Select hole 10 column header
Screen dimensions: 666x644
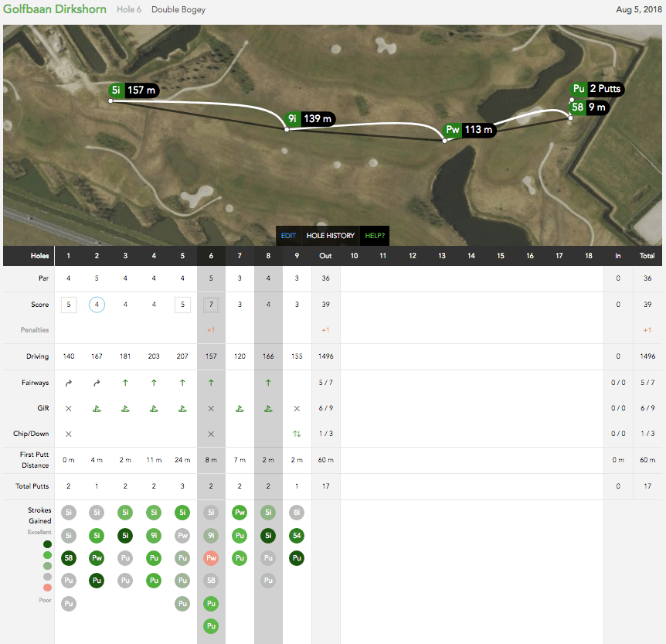click(x=354, y=256)
